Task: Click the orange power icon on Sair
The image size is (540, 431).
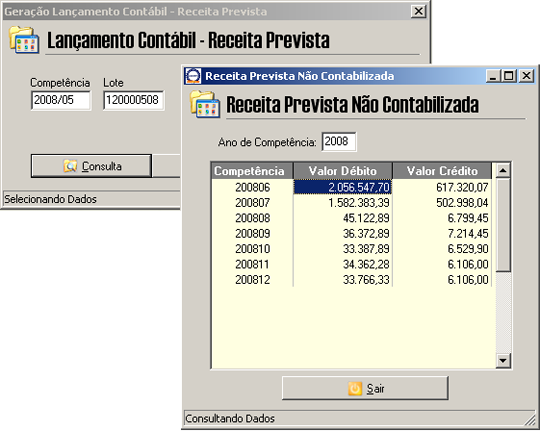Action: pyautogui.click(x=355, y=389)
